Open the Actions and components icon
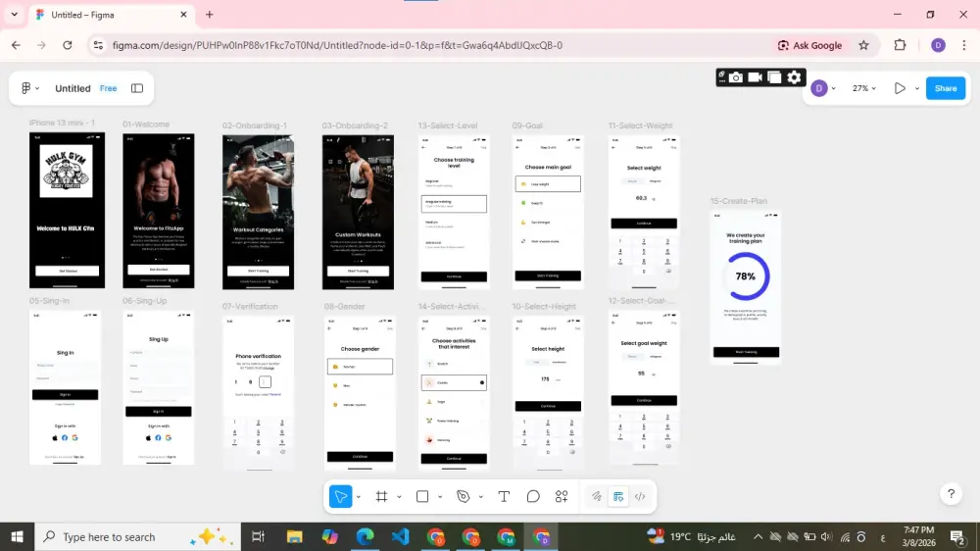 tap(562, 497)
